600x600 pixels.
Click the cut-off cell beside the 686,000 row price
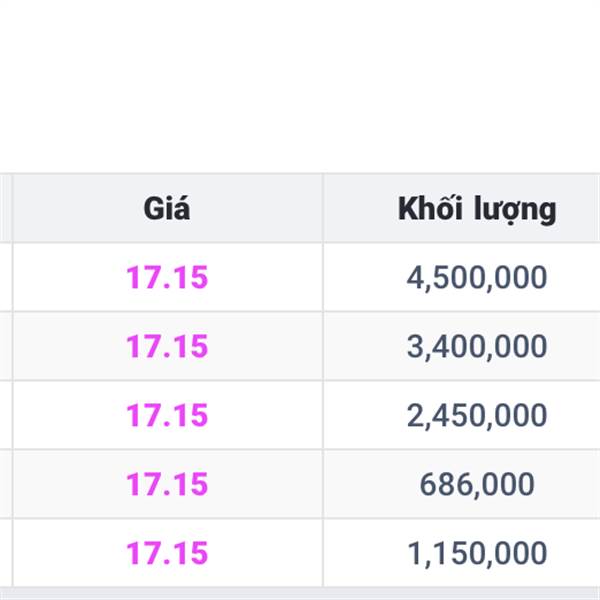(6, 484)
